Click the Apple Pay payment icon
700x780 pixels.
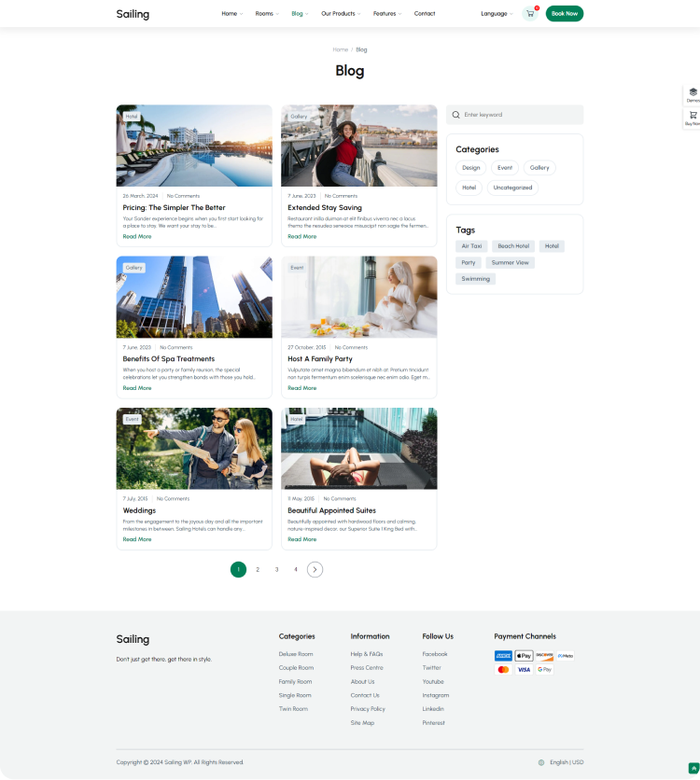pos(524,656)
